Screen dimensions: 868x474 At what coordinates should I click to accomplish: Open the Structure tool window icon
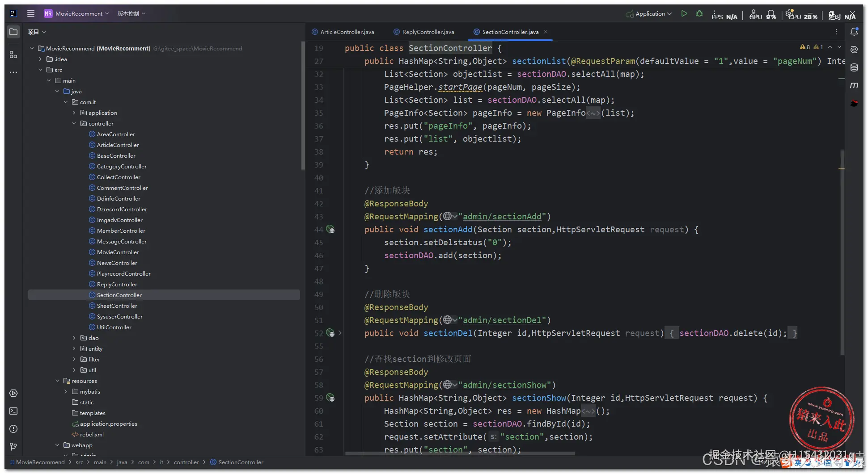[x=13, y=55]
